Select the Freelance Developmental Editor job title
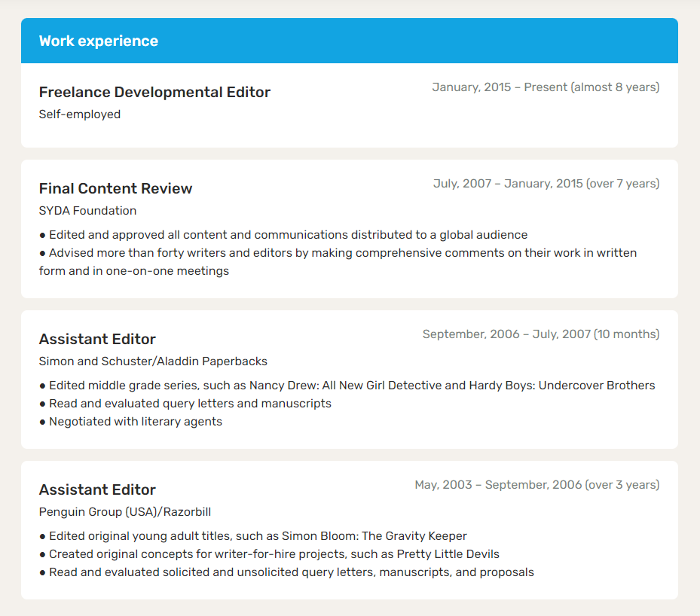Screen dimensions: 700x616 point(154,92)
